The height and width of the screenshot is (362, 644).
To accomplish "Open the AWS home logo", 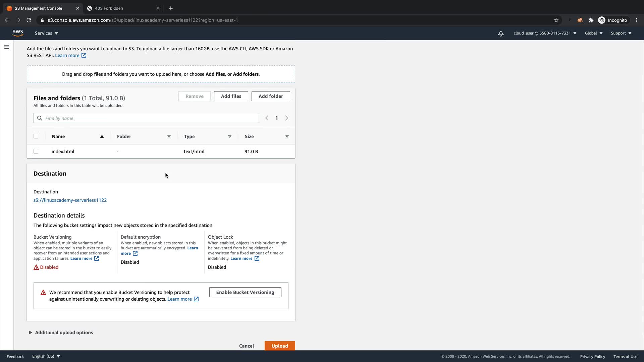I will [x=17, y=33].
